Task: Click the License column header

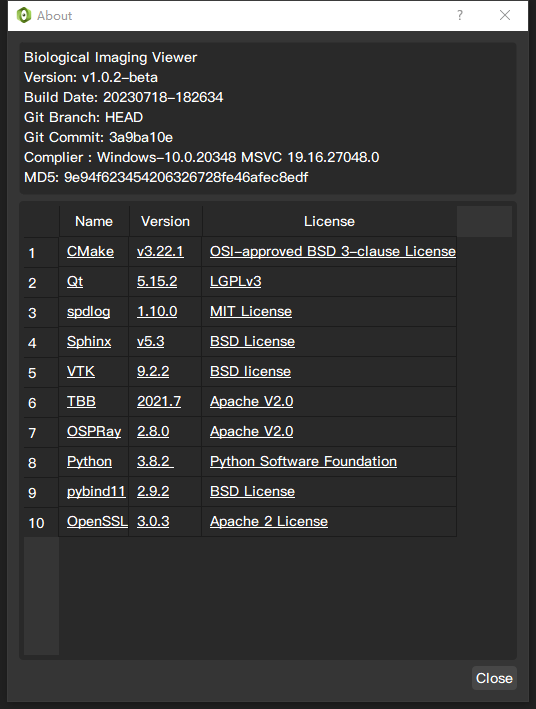Action: click(329, 221)
